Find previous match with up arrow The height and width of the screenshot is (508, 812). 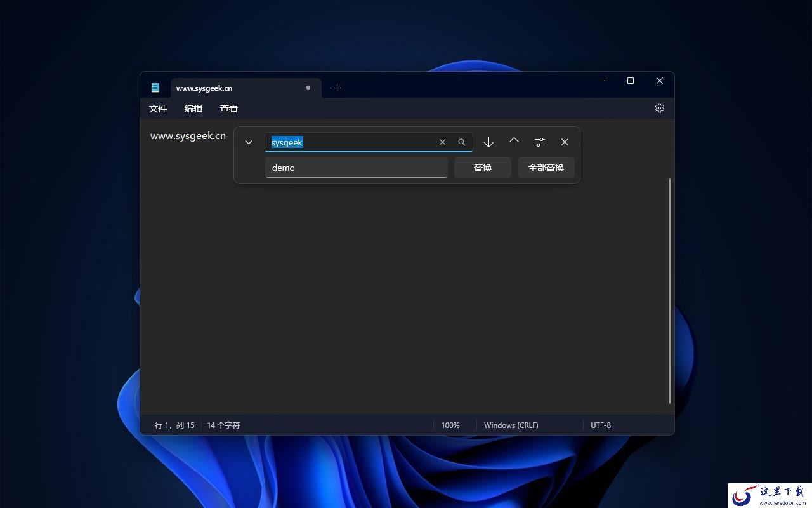(514, 142)
